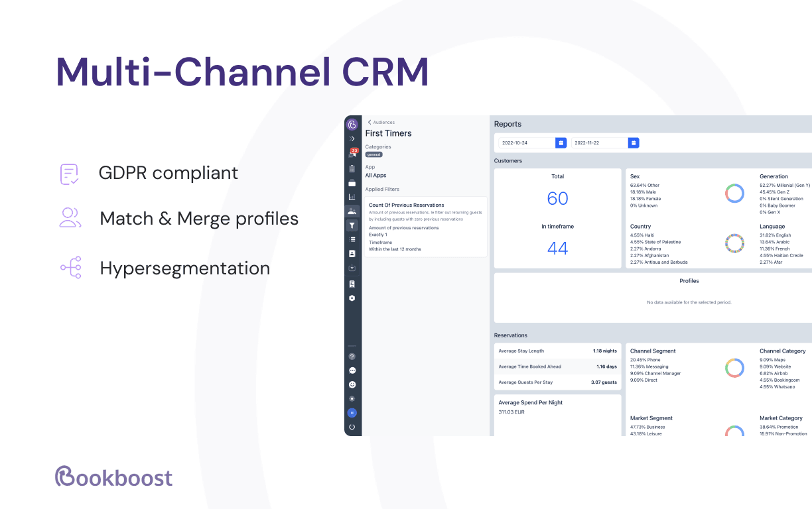Viewport: 812px width, 509px height.
Task: Click the Sex distribution donut chart
Action: click(734, 193)
